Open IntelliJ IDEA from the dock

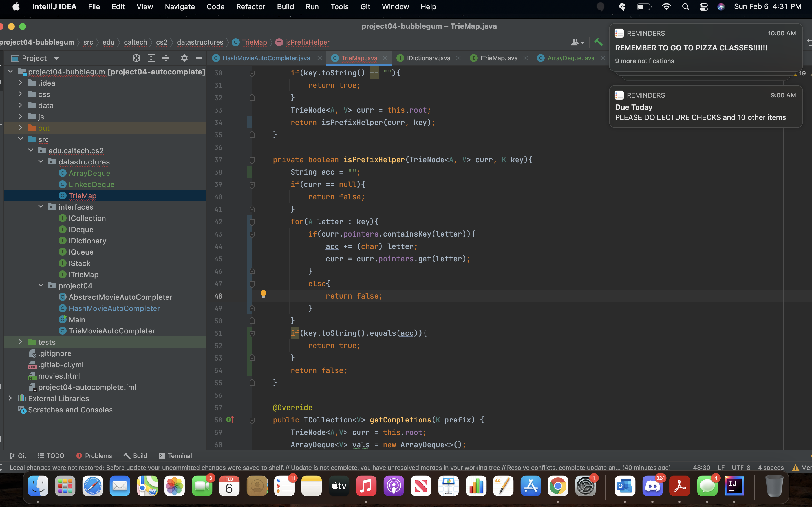tap(734, 486)
